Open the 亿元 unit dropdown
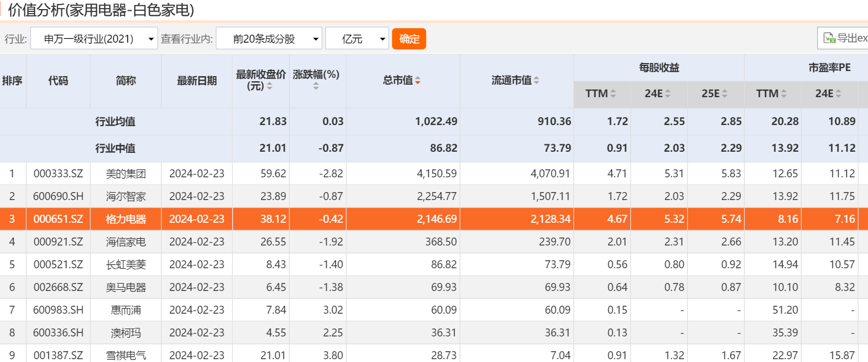 click(x=357, y=39)
